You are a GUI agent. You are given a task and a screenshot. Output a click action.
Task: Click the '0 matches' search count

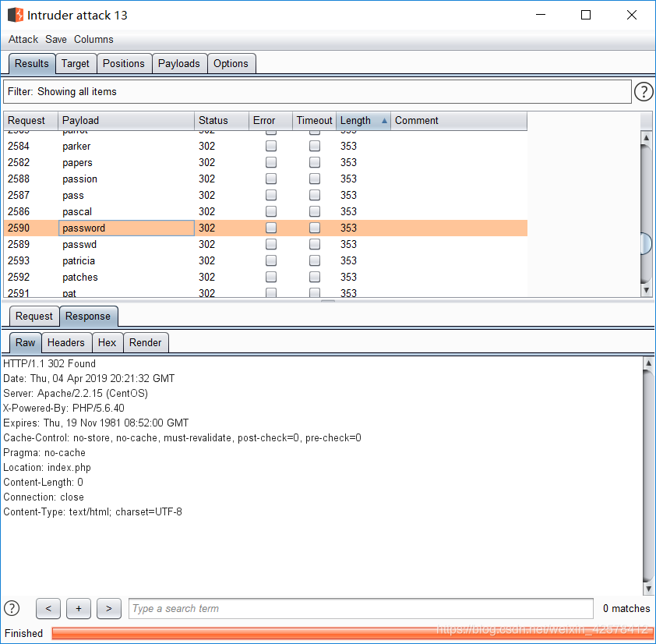click(x=626, y=608)
